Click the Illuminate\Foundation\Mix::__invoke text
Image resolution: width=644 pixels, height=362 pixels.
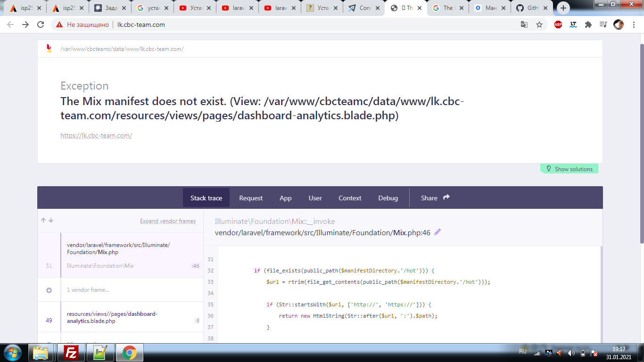click(x=275, y=222)
